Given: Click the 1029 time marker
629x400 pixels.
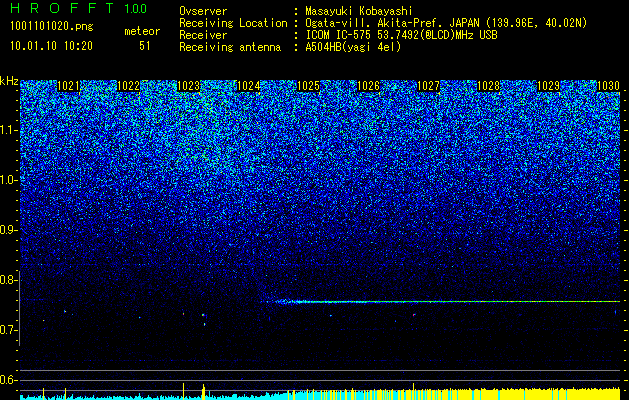Looking at the screenshot, I should click(548, 86).
